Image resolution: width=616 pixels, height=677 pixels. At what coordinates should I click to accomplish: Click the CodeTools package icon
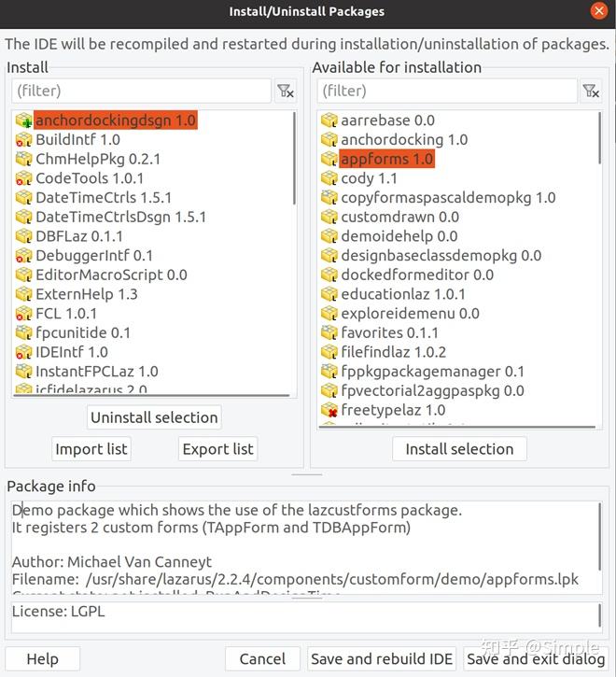(x=23, y=178)
